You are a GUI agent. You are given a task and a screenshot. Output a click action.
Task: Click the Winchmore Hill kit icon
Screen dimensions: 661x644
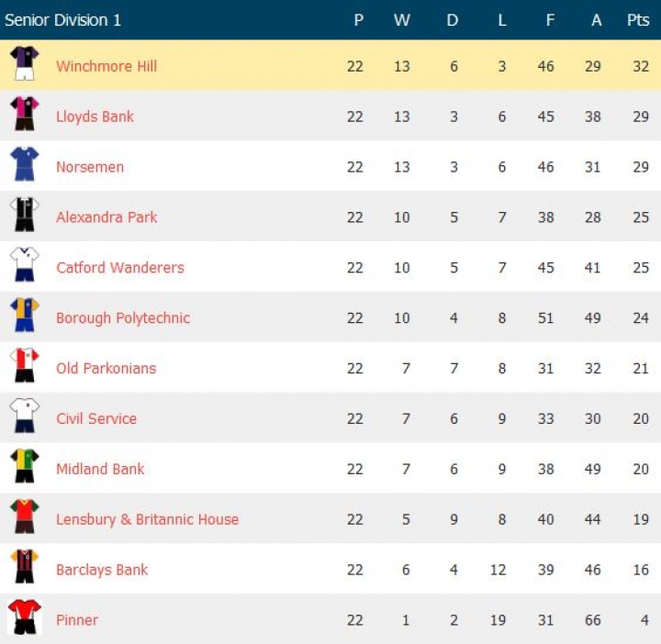[x=24, y=64]
